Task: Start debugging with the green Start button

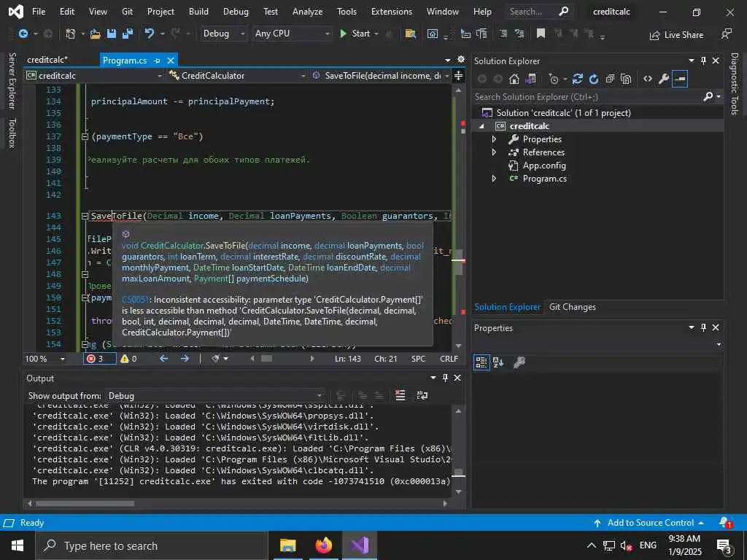Action: coord(355,34)
